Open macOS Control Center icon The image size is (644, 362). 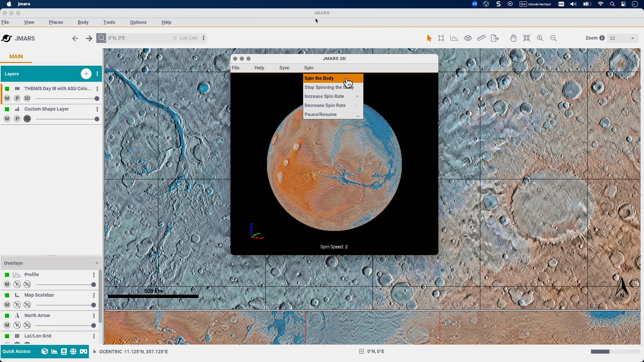[624, 4]
